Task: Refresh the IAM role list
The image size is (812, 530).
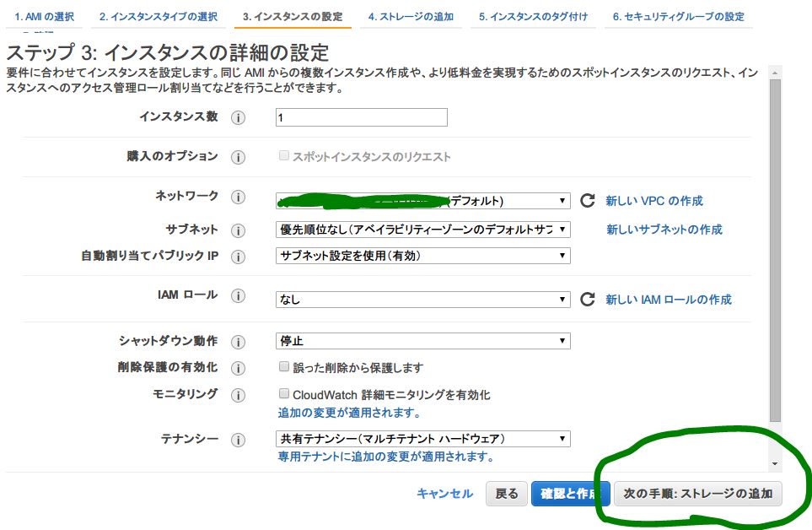Action: pyautogui.click(x=587, y=299)
